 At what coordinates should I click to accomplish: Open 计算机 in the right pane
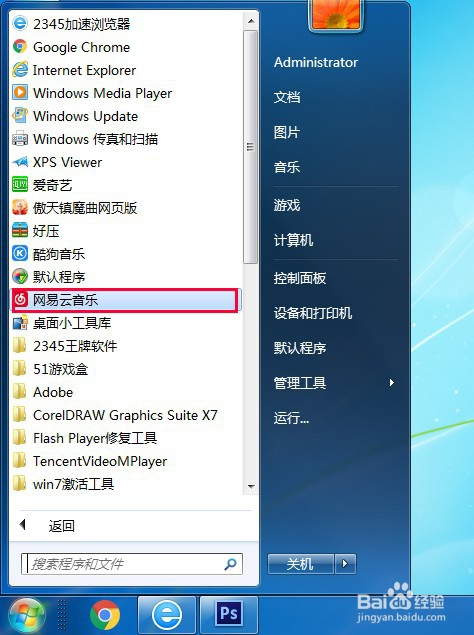click(293, 240)
